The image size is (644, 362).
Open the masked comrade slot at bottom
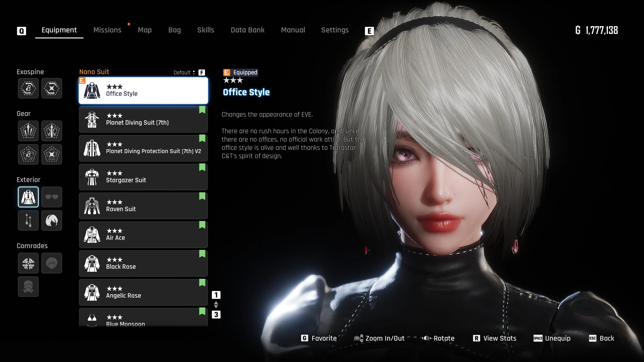(x=28, y=287)
